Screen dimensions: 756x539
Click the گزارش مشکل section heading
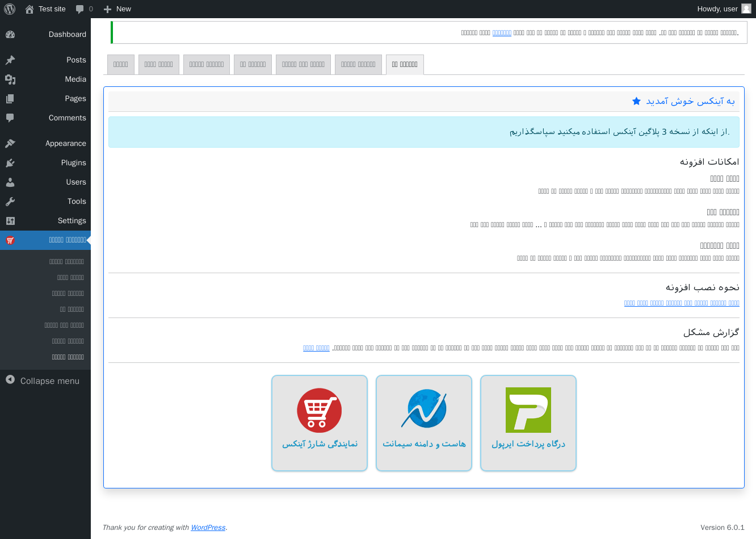[711, 332]
